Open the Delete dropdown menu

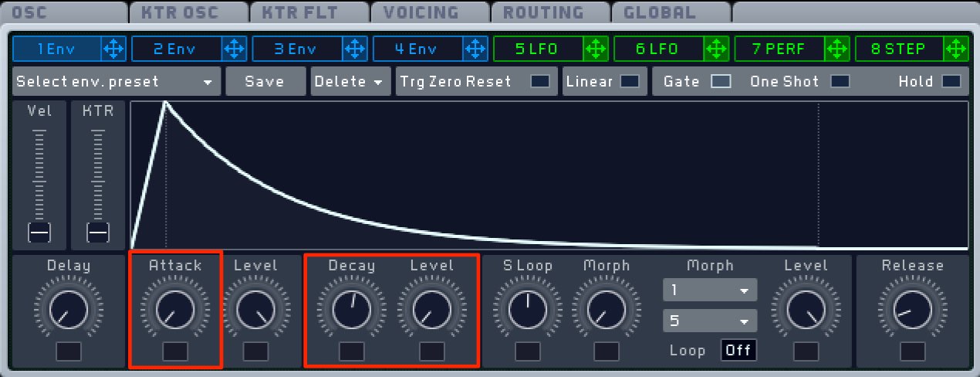coord(350,81)
